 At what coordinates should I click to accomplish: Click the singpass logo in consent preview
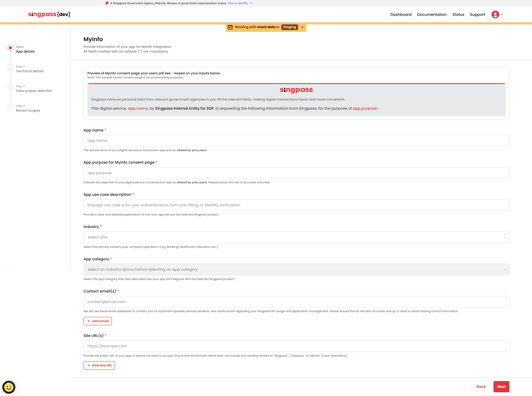pos(296,90)
